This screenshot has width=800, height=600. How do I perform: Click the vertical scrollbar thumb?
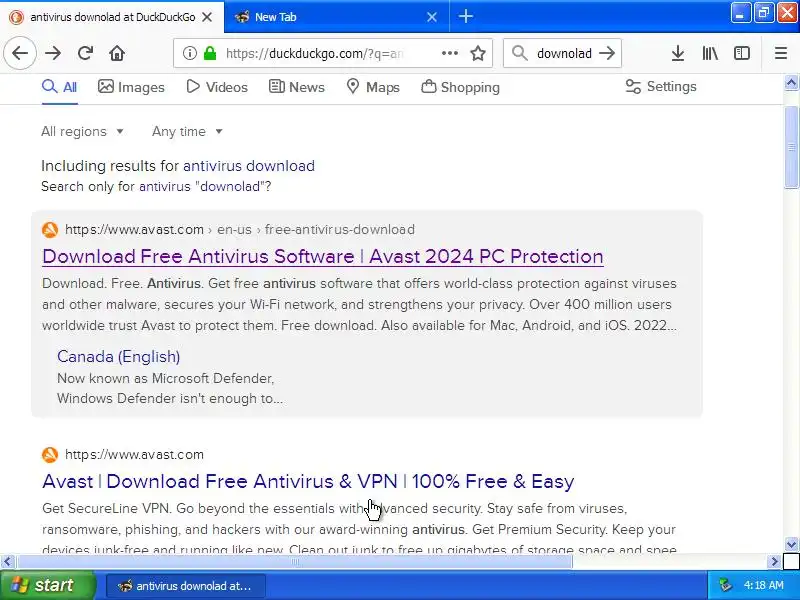click(x=791, y=147)
